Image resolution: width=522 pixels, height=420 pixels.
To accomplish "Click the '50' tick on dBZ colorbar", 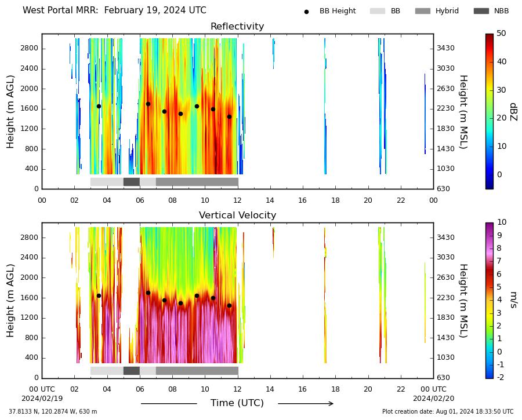I will pos(501,33).
